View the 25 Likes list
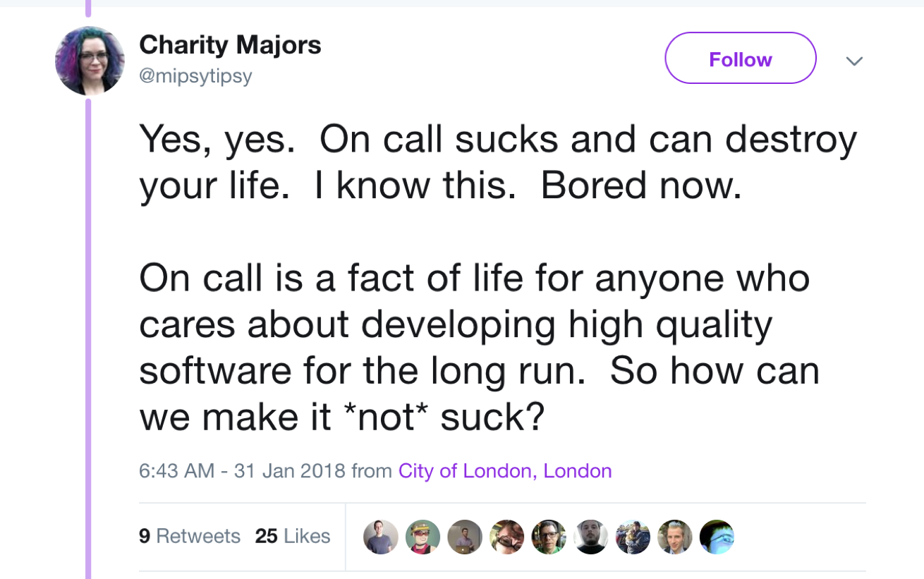The height and width of the screenshot is (579, 924). (293, 536)
